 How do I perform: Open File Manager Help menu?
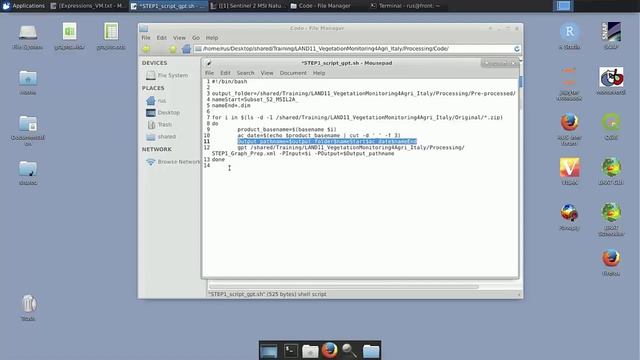pos(212,38)
